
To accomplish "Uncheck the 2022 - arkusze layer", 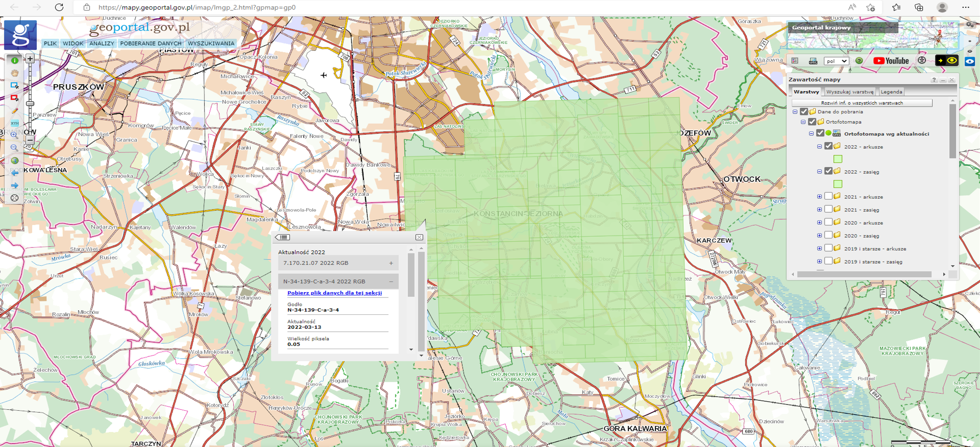I will [828, 146].
